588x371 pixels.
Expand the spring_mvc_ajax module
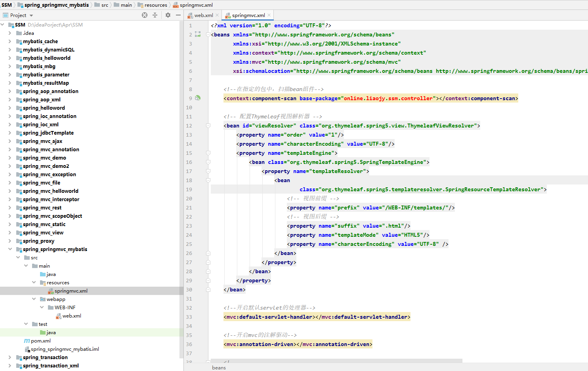pos(10,141)
